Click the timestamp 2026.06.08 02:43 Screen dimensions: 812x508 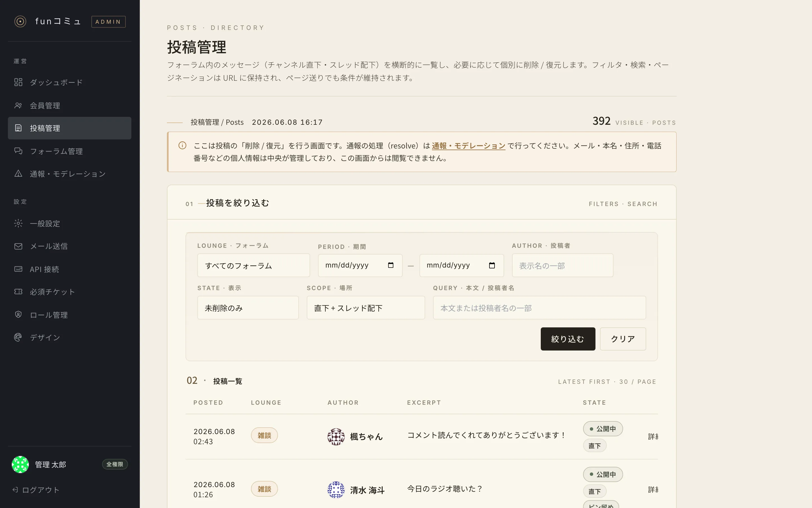(214, 436)
